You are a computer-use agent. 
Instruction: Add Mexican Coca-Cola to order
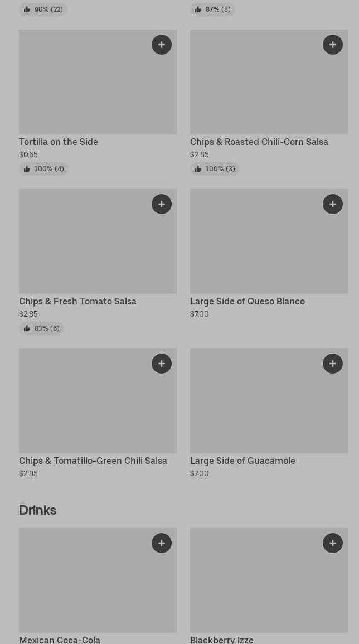pos(162,543)
